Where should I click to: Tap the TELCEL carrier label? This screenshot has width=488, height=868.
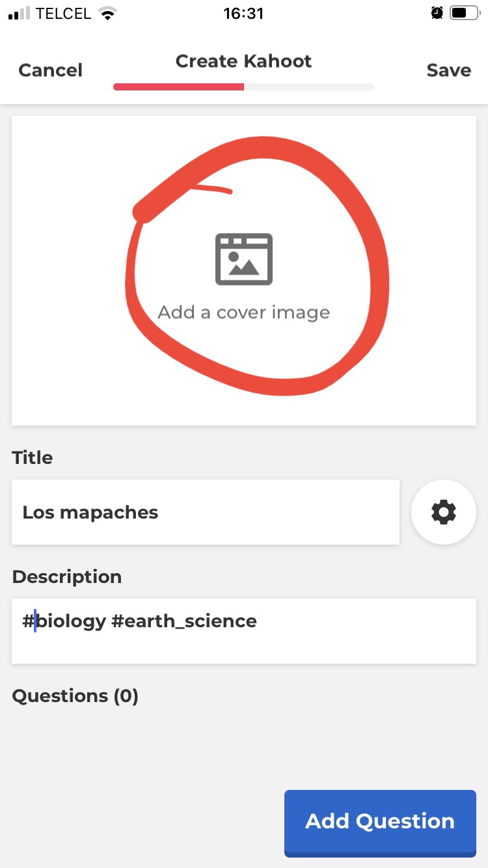point(63,13)
